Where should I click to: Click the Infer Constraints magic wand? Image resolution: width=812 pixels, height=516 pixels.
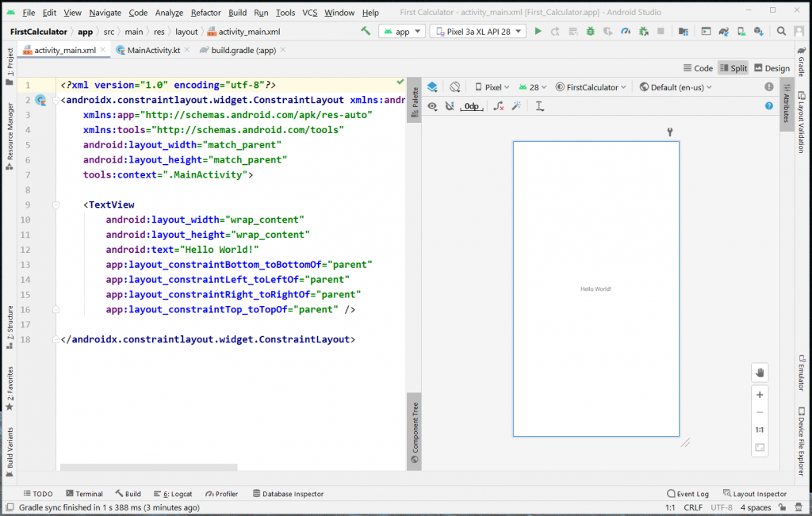pos(516,106)
